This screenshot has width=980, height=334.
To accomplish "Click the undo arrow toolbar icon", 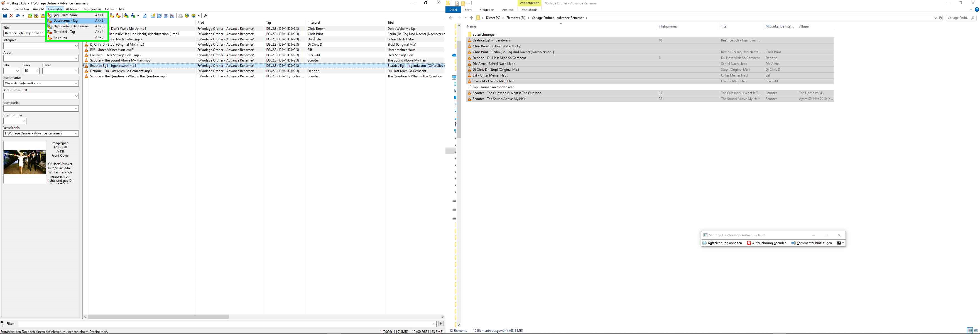I will [x=18, y=16].
